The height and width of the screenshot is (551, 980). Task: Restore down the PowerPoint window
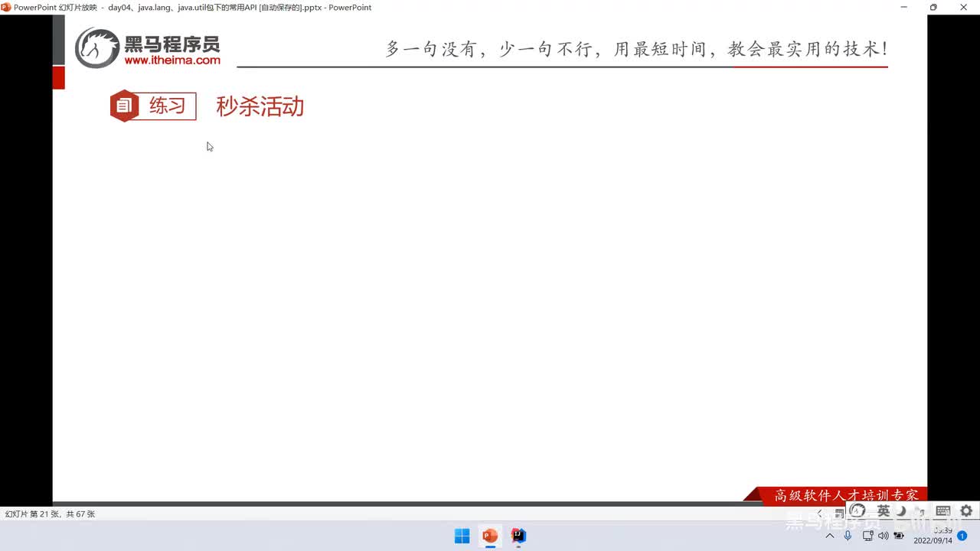933,7
